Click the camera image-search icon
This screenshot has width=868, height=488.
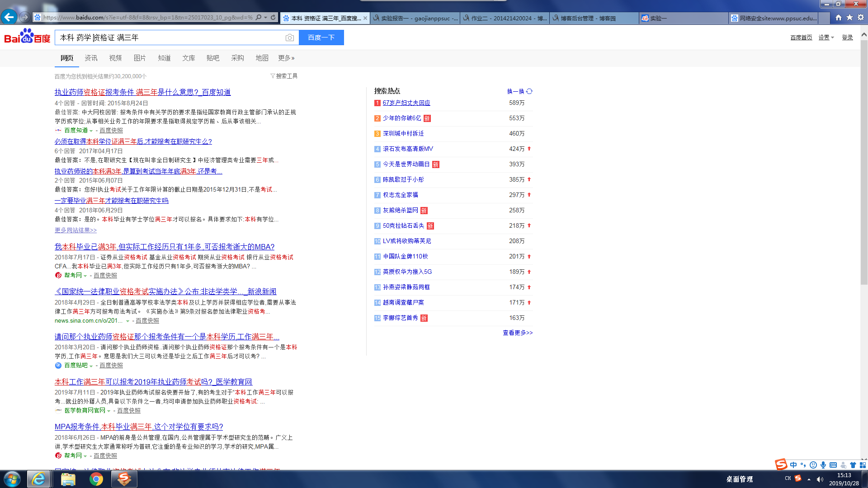[290, 38]
